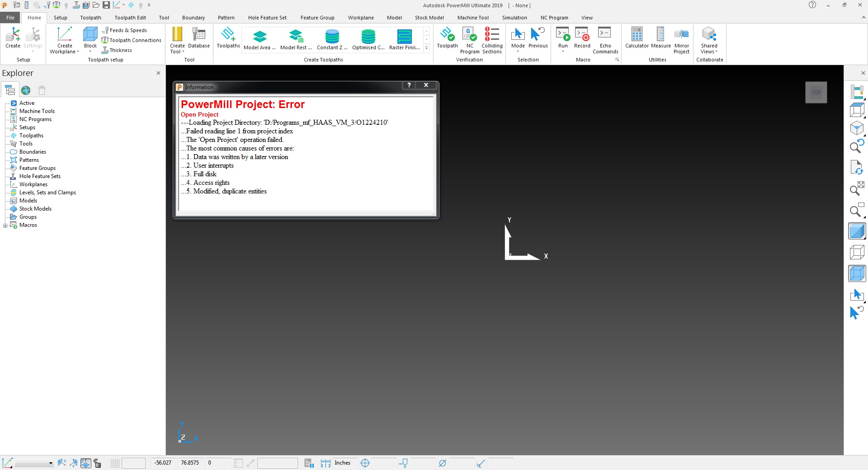
Task: Open the File menu
Action: tap(10, 18)
